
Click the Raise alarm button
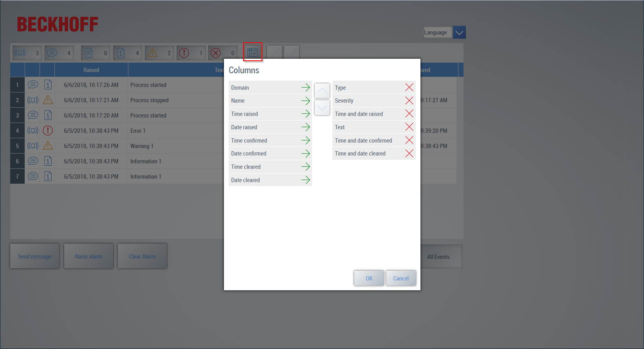click(x=88, y=256)
